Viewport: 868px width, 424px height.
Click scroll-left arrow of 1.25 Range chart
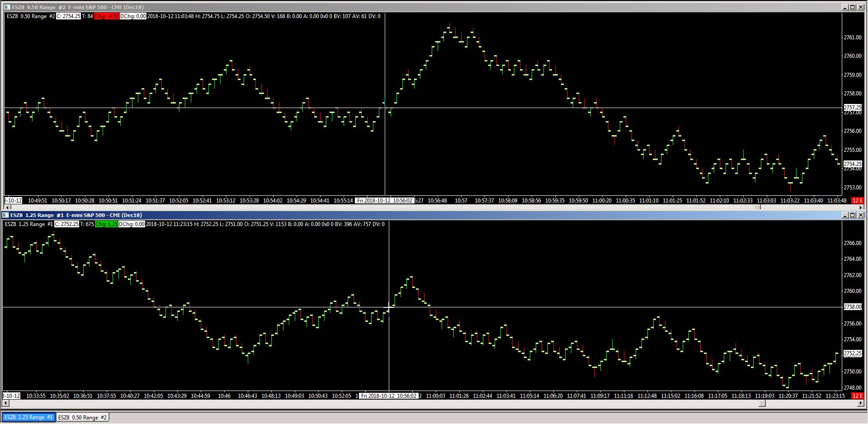[5, 403]
